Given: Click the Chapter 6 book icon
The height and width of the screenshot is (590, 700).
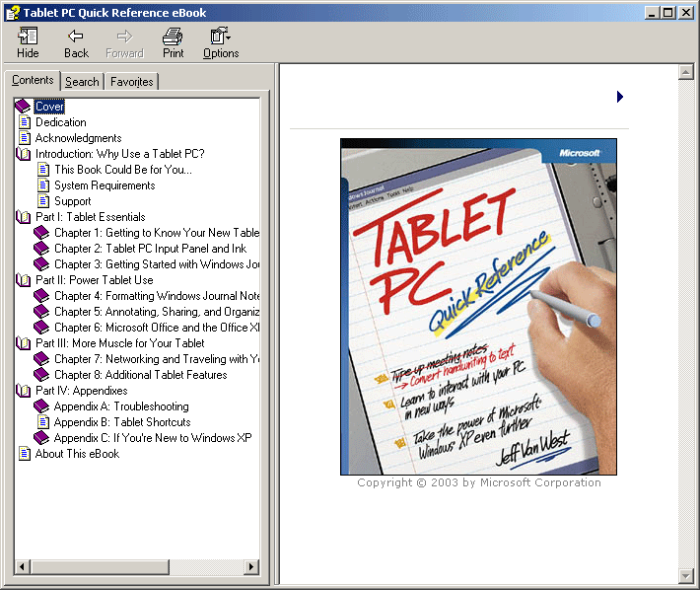Looking at the screenshot, I should 41,328.
